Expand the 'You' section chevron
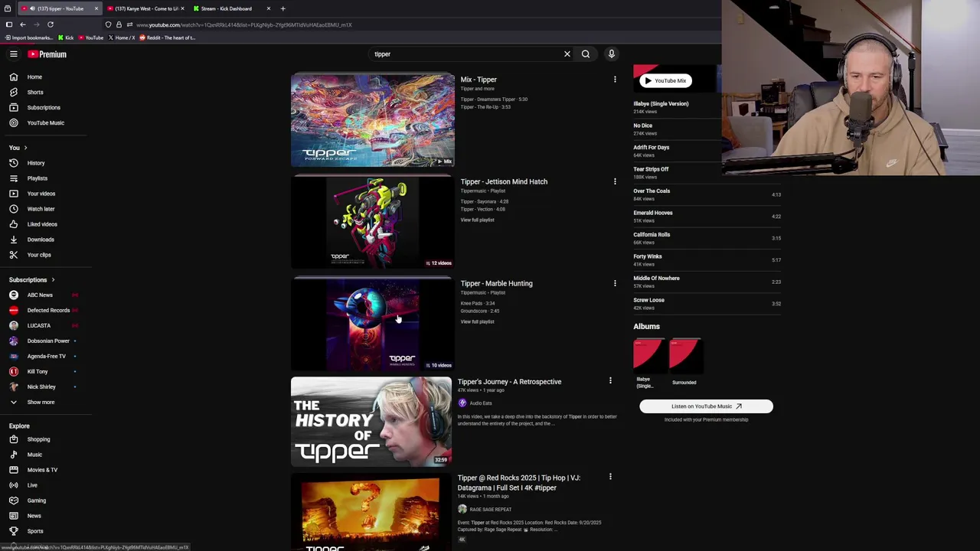Viewport: 980px width, 551px height. tap(25, 148)
